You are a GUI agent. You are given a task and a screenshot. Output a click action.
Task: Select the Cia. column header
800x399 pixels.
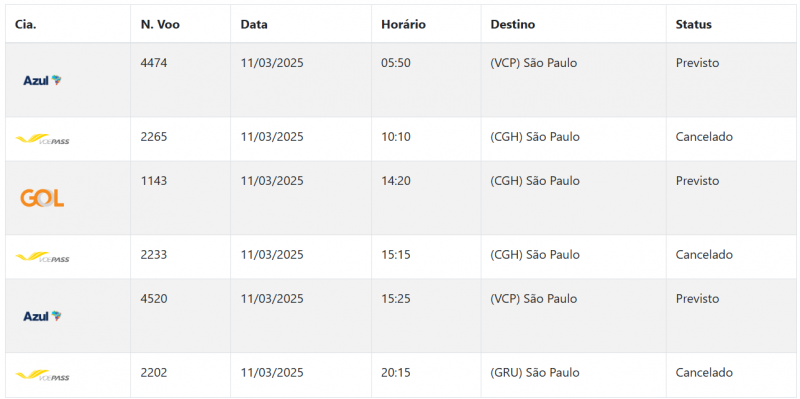26,24
